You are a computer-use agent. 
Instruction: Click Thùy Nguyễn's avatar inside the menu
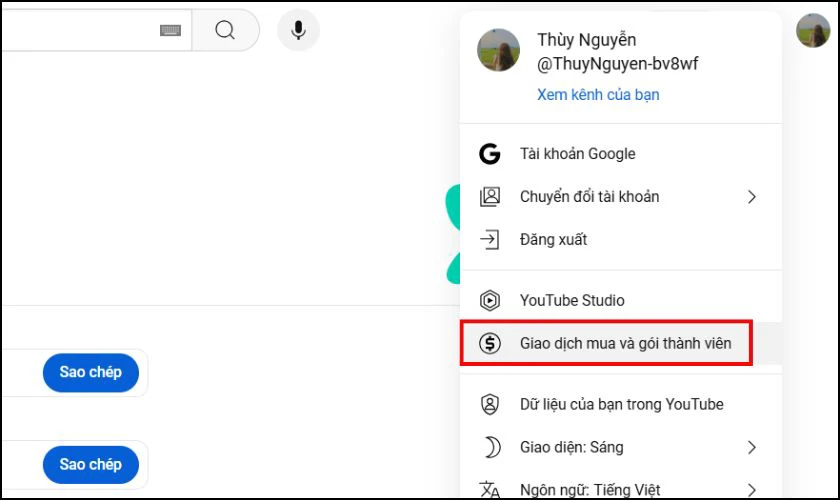point(498,50)
